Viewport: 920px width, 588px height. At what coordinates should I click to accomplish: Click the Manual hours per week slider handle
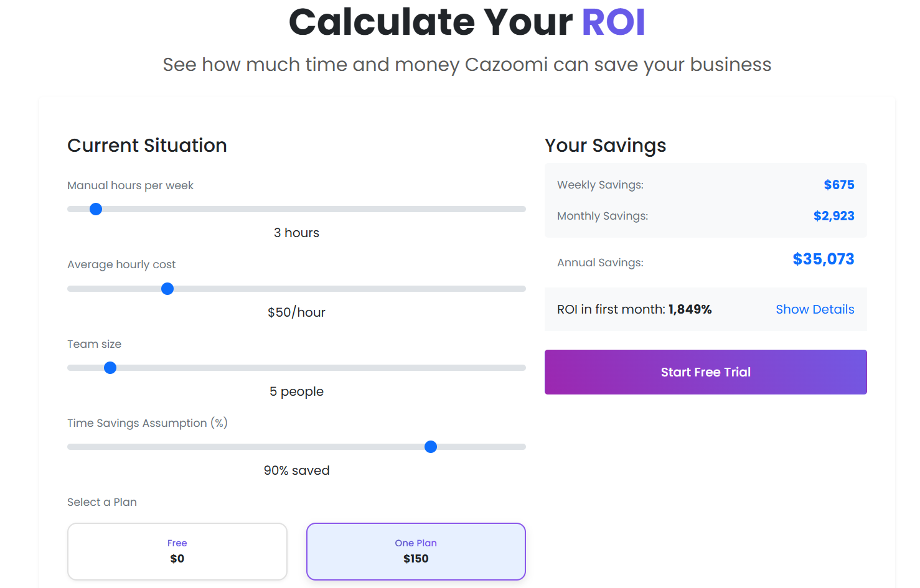click(96, 209)
